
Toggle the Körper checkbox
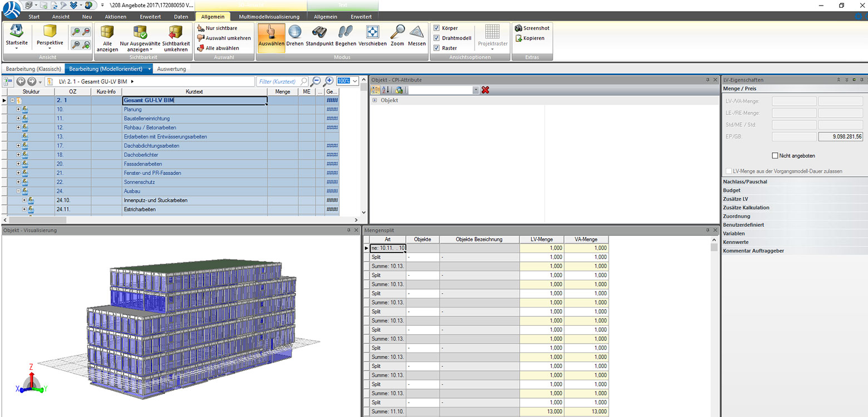437,28
